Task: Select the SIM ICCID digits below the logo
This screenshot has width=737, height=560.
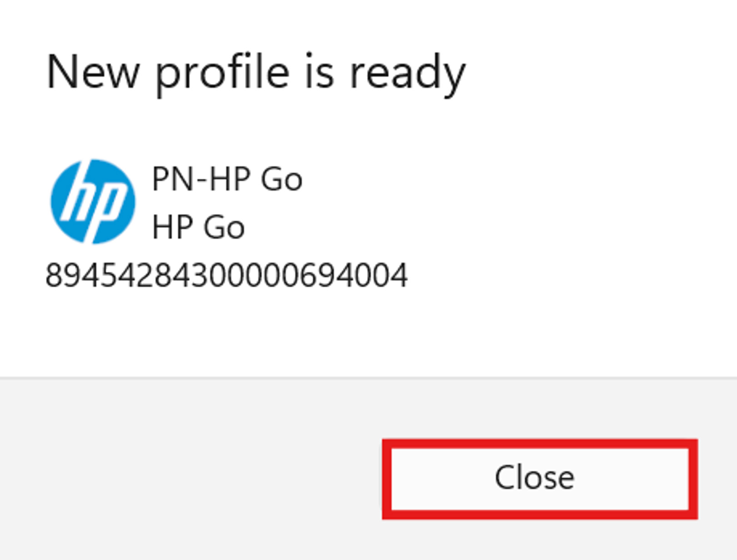Action: [x=226, y=275]
